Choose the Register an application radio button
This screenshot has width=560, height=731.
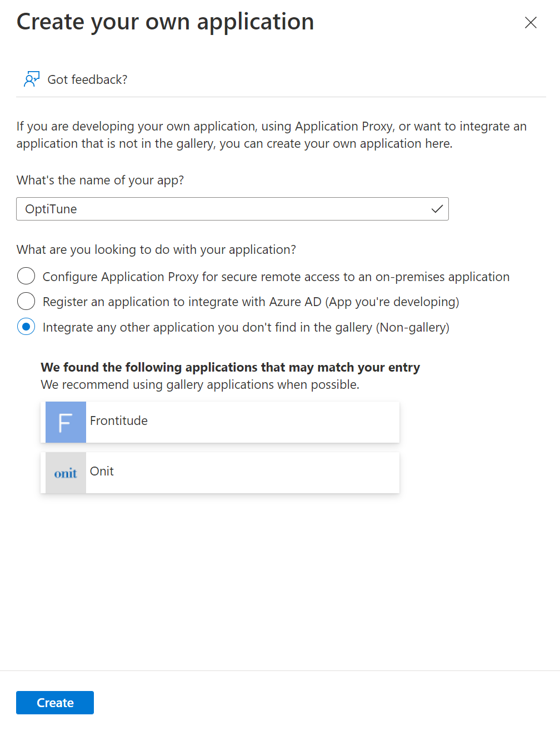pyautogui.click(x=26, y=301)
